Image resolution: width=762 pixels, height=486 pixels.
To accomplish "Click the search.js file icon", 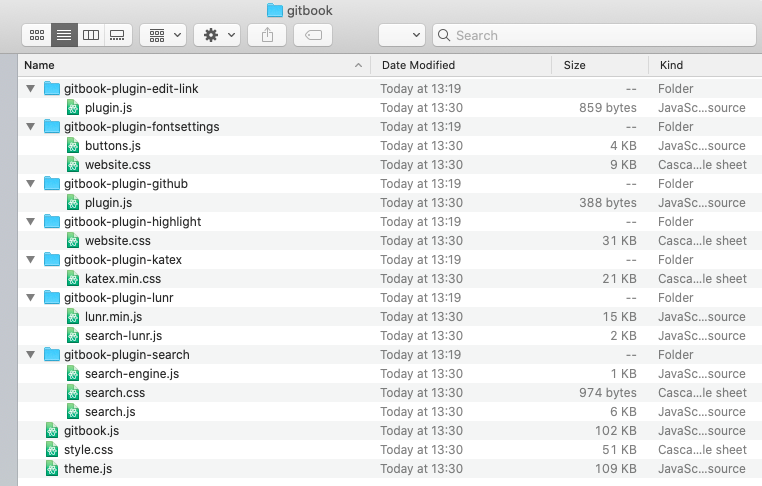I will (x=73, y=412).
